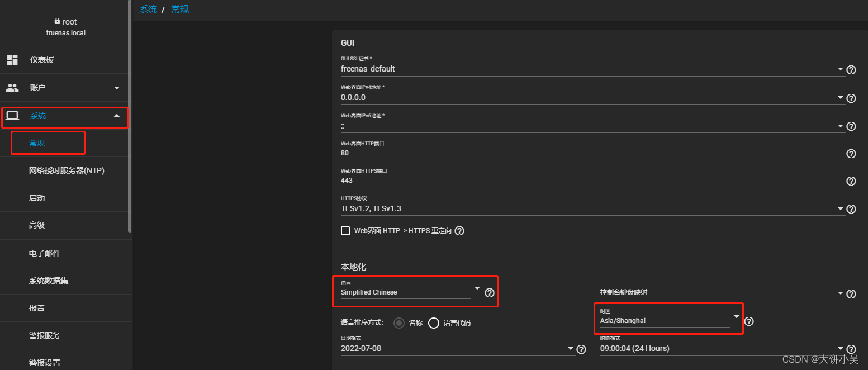Open 启动 menu item
Viewport: 868px width, 370px height.
pyautogui.click(x=64, y=198)
